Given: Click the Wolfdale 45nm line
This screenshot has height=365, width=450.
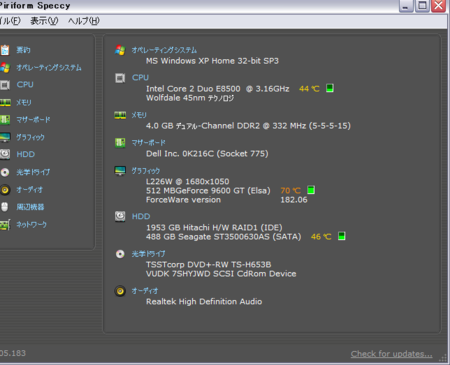Looking at the screenshot, I should point(190,98).
